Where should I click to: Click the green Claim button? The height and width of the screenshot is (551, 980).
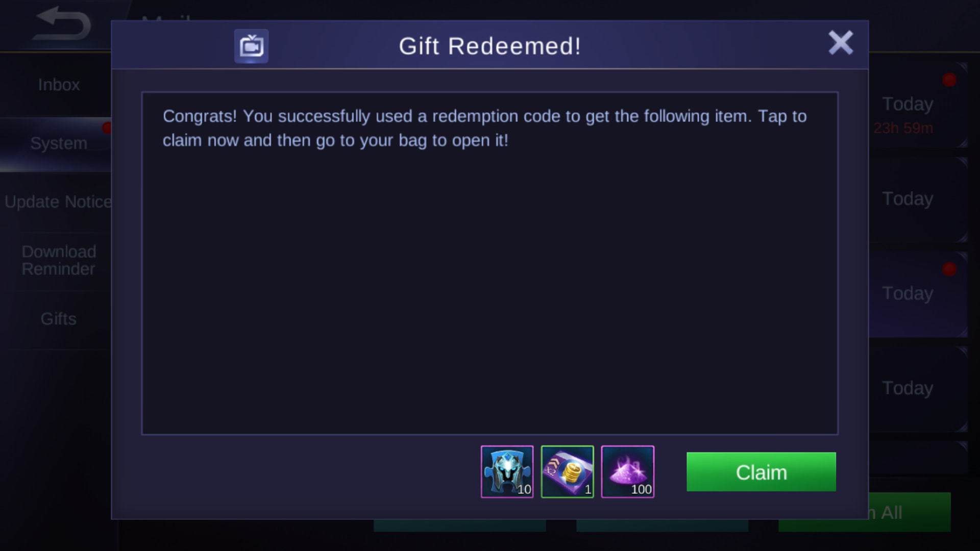[761, 472]
